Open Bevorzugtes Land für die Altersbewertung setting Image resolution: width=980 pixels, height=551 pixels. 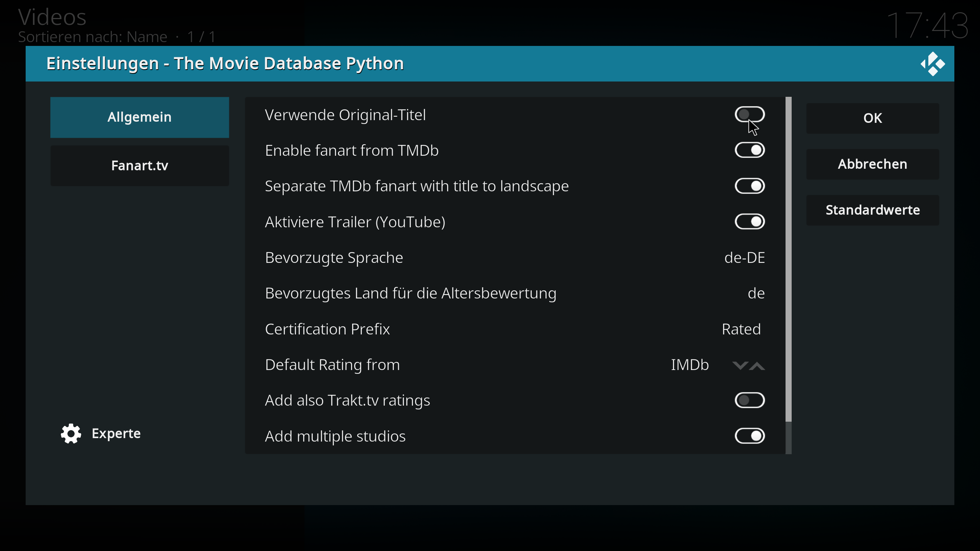(515, 293)
